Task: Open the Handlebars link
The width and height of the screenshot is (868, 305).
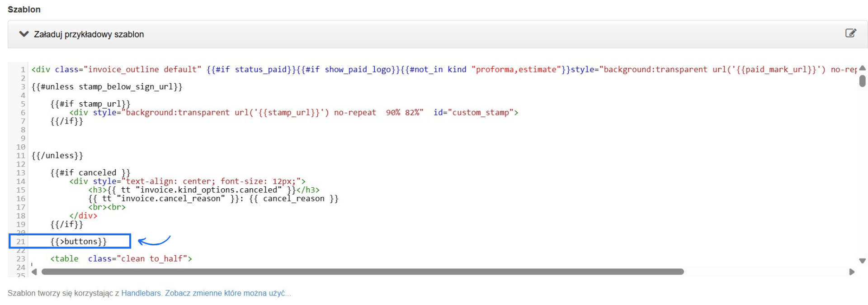Action: (x=141, y=293)
